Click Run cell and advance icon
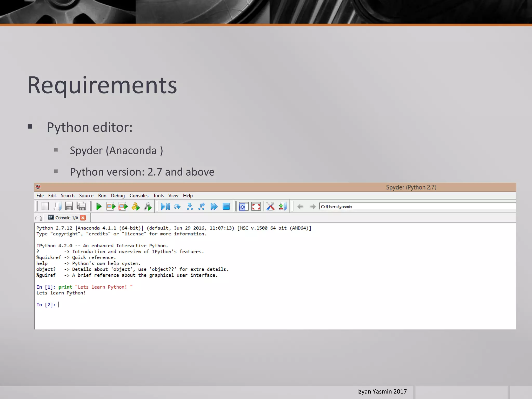 [x=123, y=207]
